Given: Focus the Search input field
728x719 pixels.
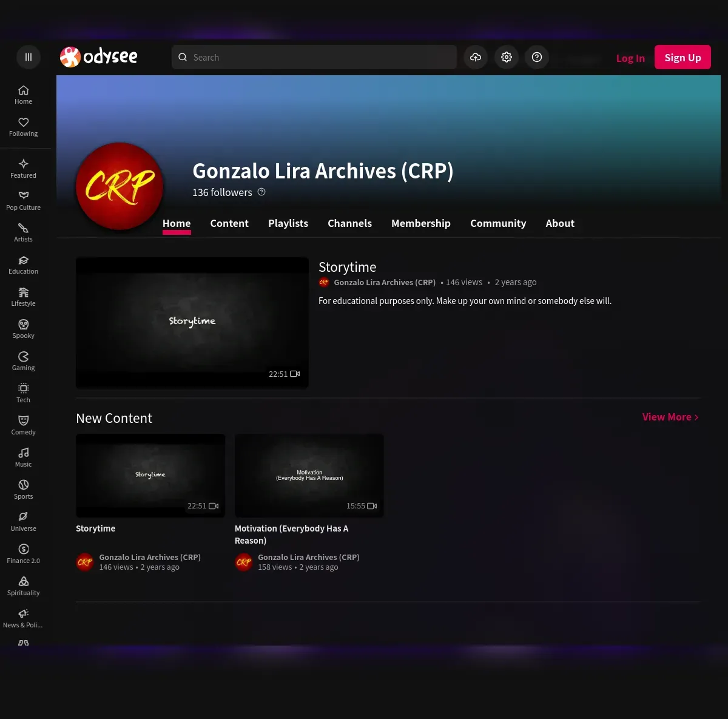Looking at the screenshot, I should (314, 57).
